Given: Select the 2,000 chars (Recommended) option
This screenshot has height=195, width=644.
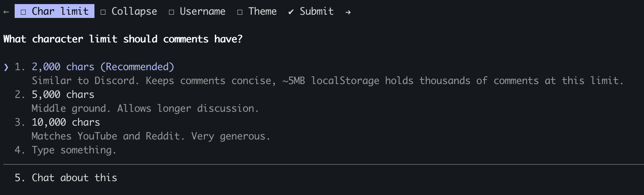Looking at the screenshot, I should (103, 67).
